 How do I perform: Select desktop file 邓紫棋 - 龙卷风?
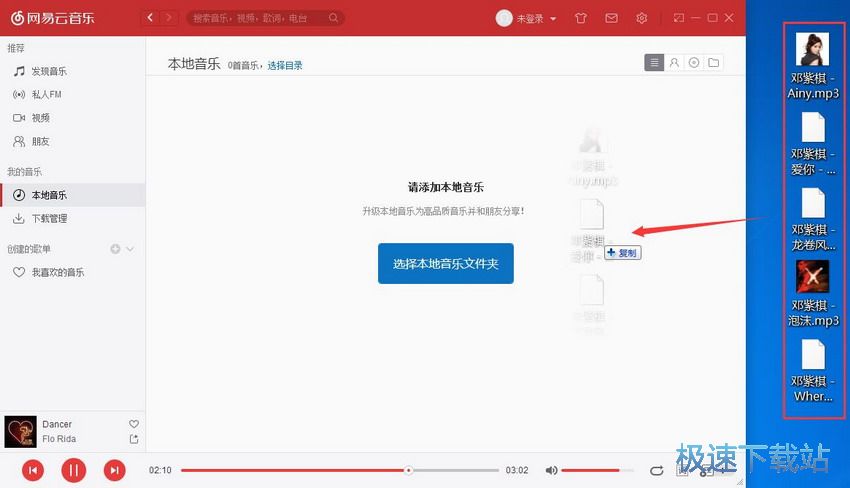[813, 220]
